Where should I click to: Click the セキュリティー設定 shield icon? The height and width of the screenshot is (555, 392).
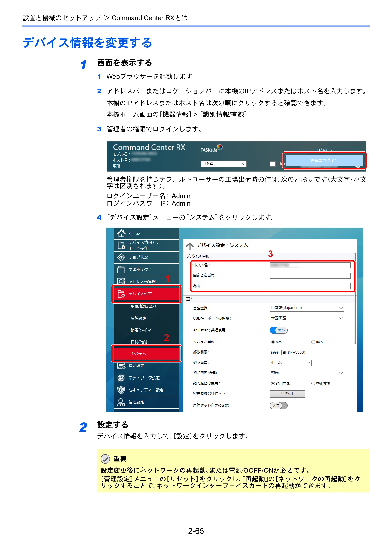coord(121,390)
